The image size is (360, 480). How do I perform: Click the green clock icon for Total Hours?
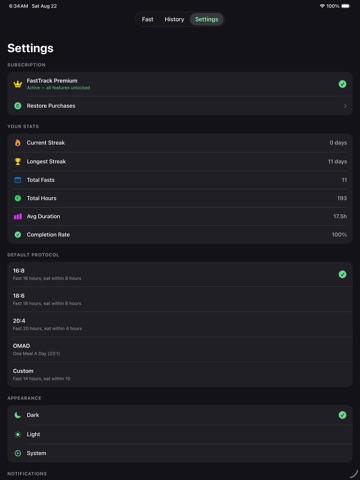click(18, 198)
